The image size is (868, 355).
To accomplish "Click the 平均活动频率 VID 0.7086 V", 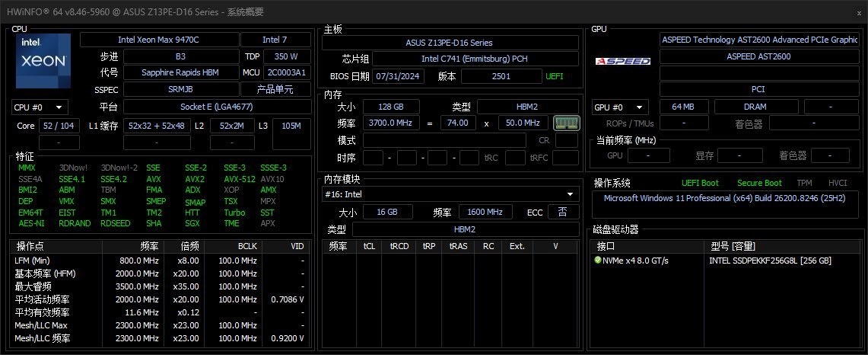I will click(288, 299).
